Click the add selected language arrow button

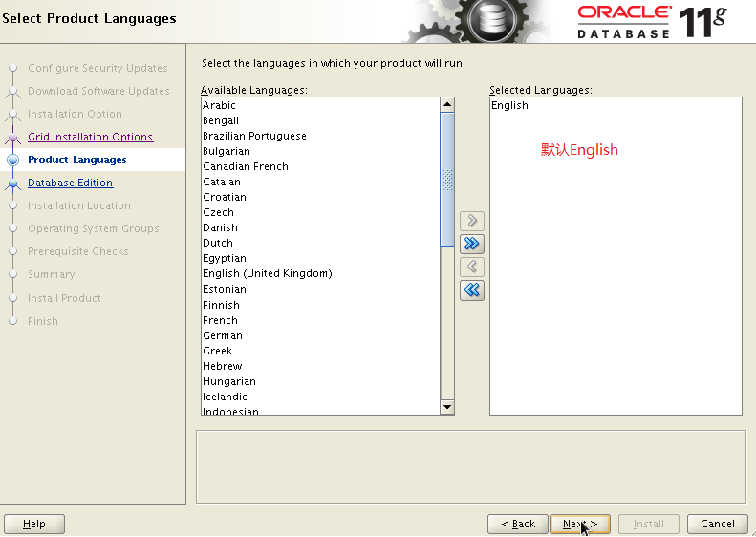[472, 221]
